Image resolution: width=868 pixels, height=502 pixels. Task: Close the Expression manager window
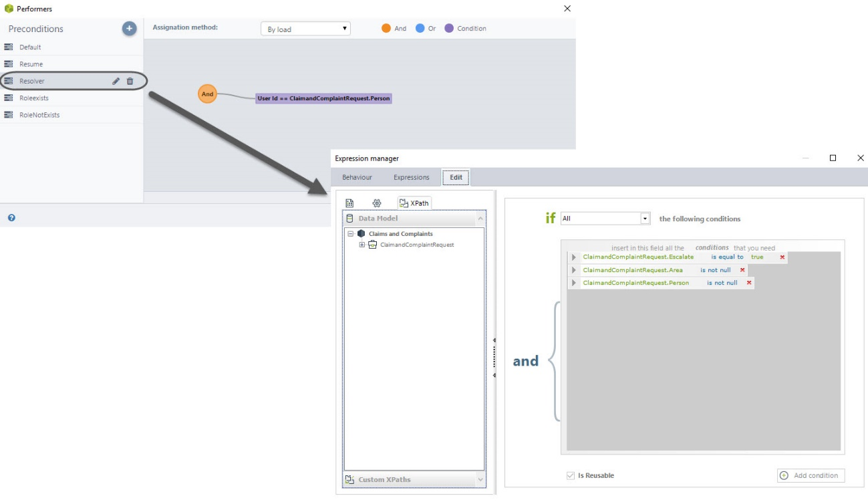click(x=860, y=158)
